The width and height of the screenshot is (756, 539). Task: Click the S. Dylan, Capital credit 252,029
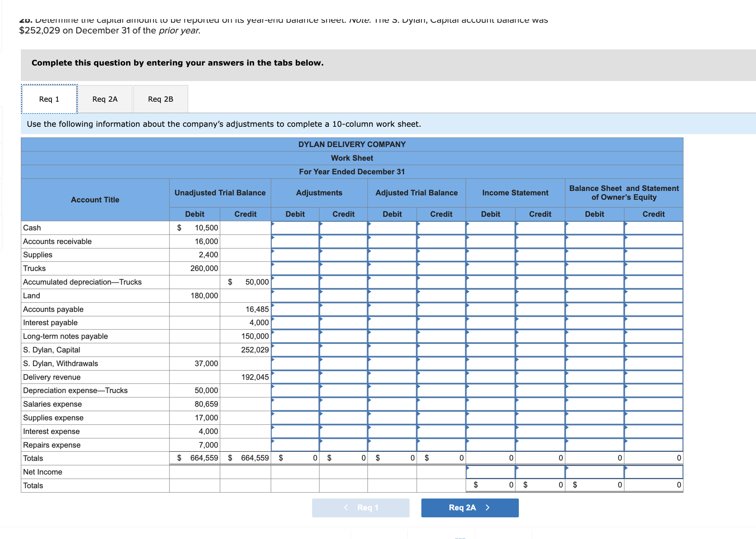(x=255, y=350)
